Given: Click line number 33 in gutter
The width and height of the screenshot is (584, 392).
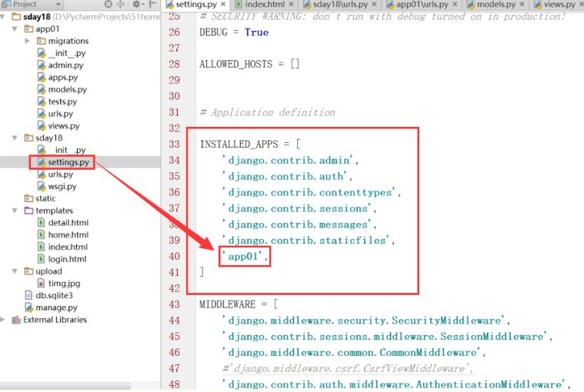Looking at the screenshot, I should point(175,145).
